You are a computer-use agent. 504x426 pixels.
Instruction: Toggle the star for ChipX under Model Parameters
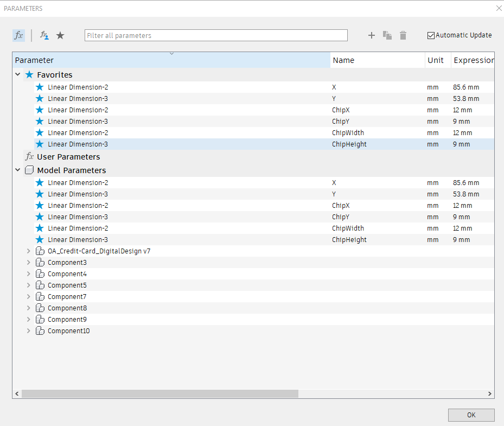pos(40,206)
